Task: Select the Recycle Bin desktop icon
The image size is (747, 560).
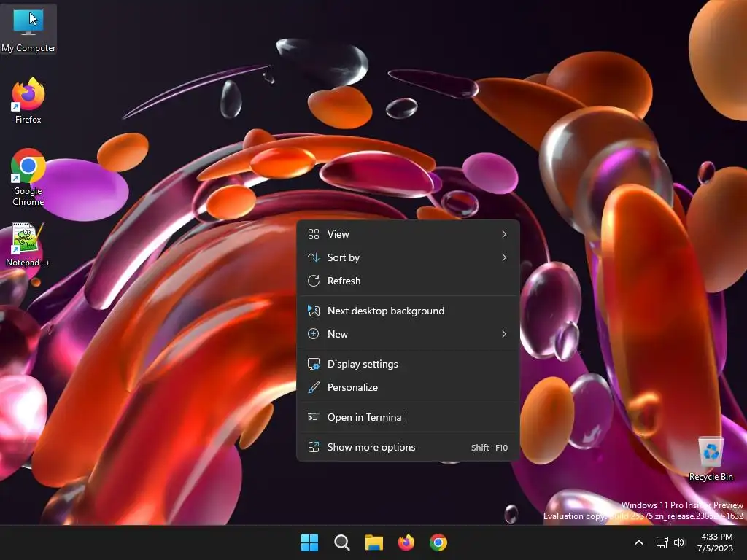Action: [711, 459]
